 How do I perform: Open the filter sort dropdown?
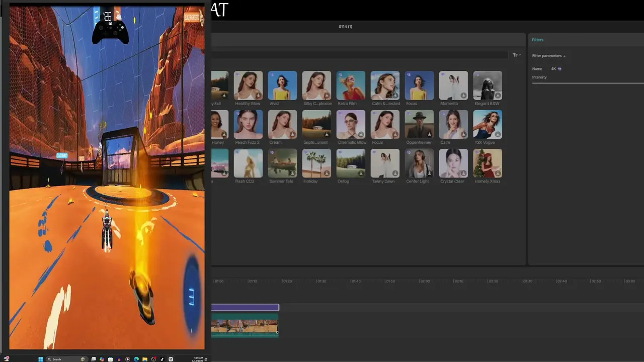click(517, 55)
